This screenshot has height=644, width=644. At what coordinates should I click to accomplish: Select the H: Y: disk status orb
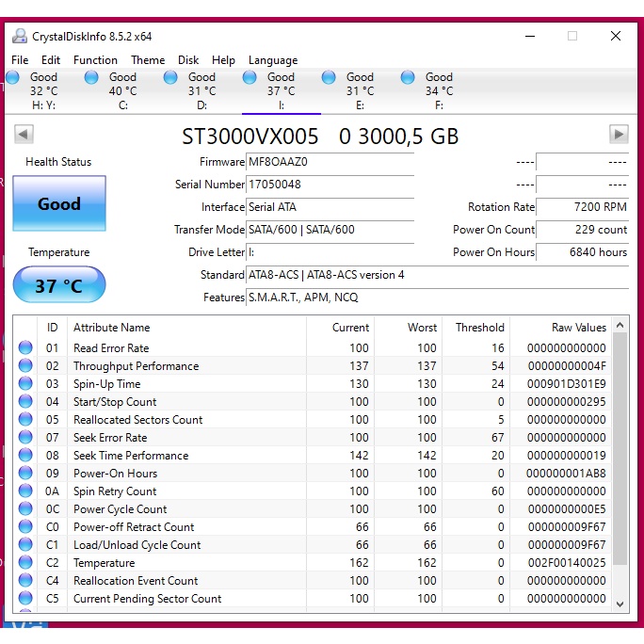13,77
